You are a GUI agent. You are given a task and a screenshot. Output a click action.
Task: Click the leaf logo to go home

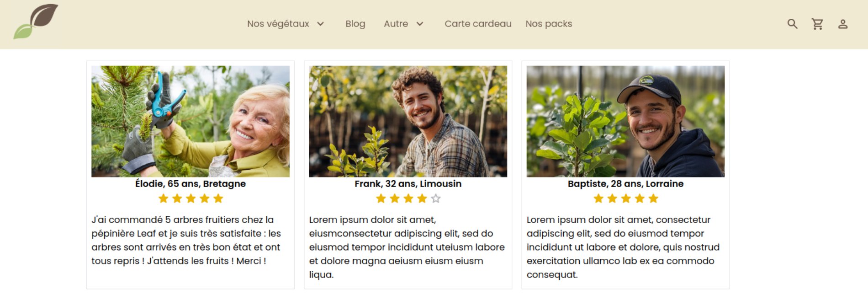(36, 21)
